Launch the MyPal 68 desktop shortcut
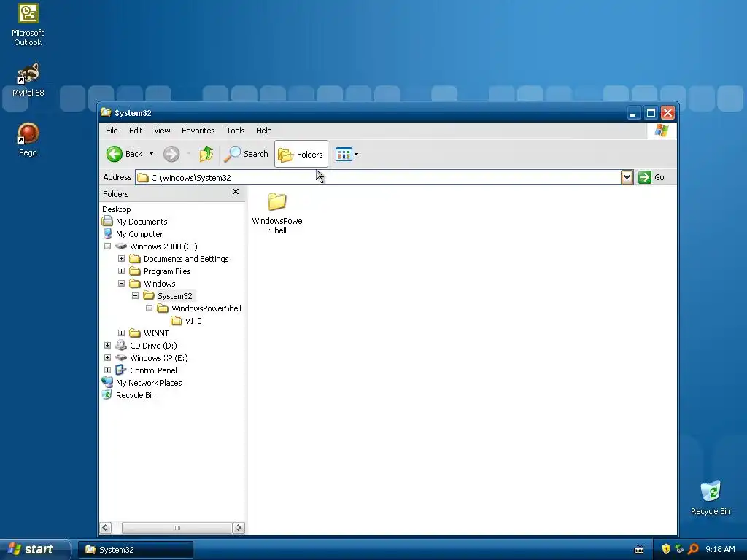Screen dimensions: 747x560 coord(28,79)
